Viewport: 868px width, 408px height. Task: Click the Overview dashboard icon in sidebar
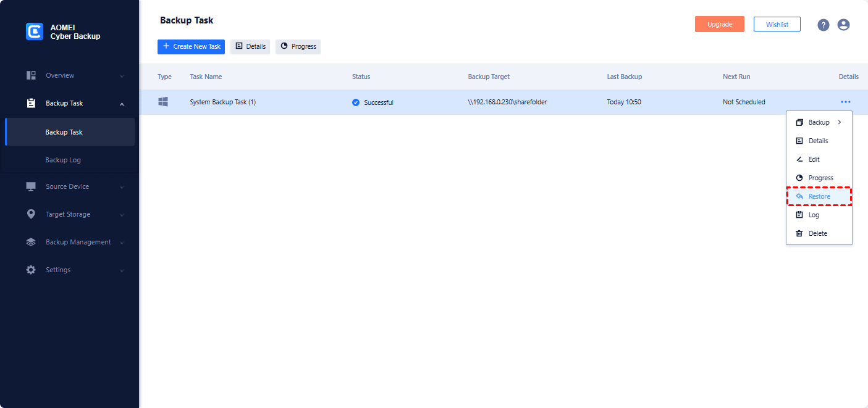click(x=31, y=75)
